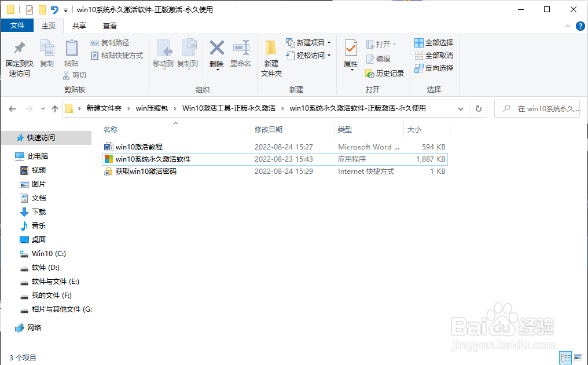This screenshot has height=365, width=588.
Task: Click the red Delete (删除) X icon
Action: point(217,48)
